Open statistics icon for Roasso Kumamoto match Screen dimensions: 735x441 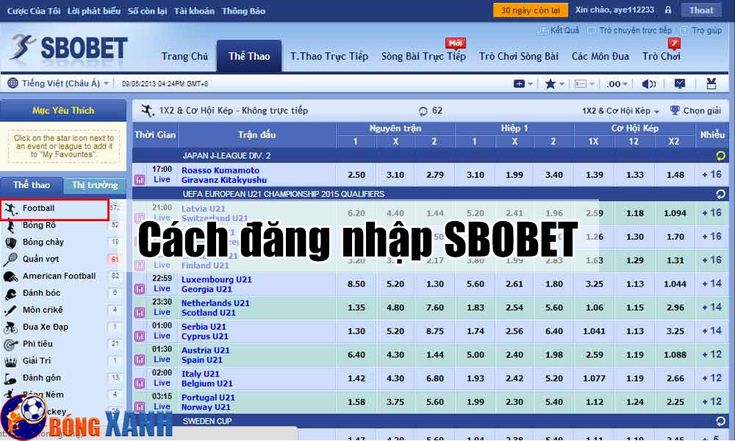[x=140, y=179]
